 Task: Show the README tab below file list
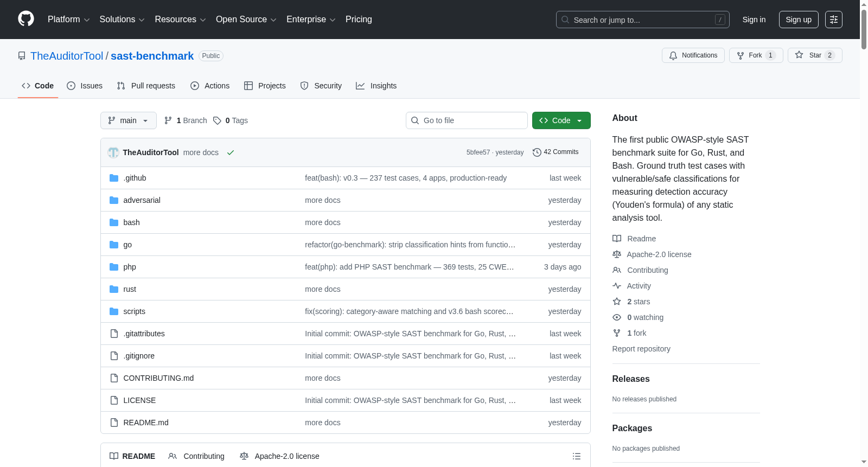132,456
